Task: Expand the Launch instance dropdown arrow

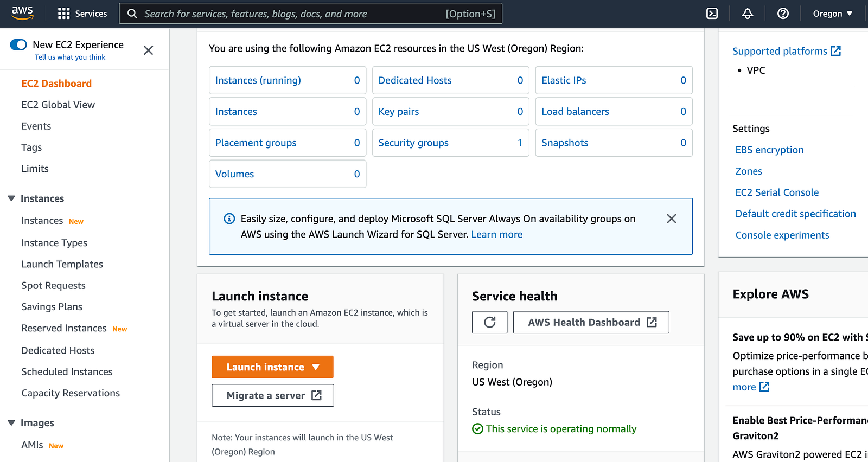Action: click(316, 367)
